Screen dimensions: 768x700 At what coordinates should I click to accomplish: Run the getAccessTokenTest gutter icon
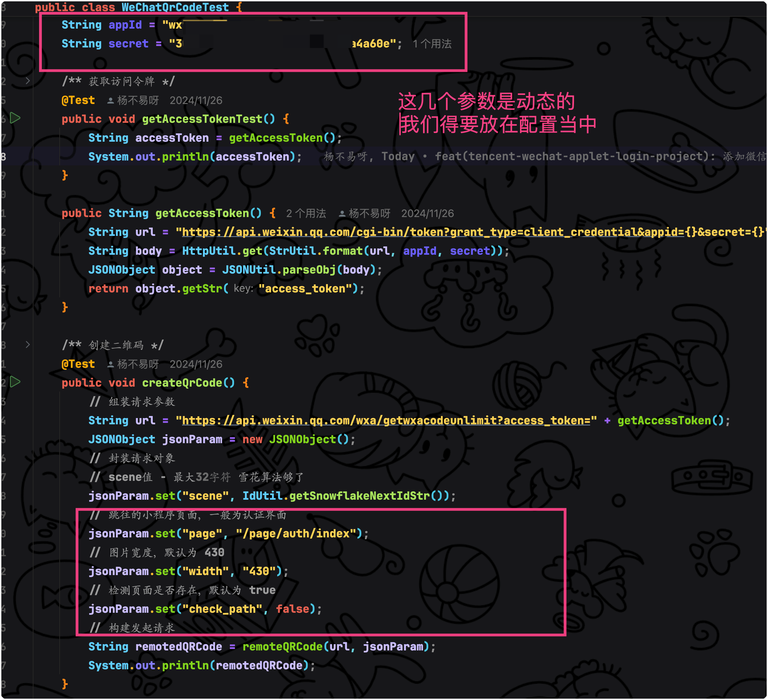(x=15, y=118)
